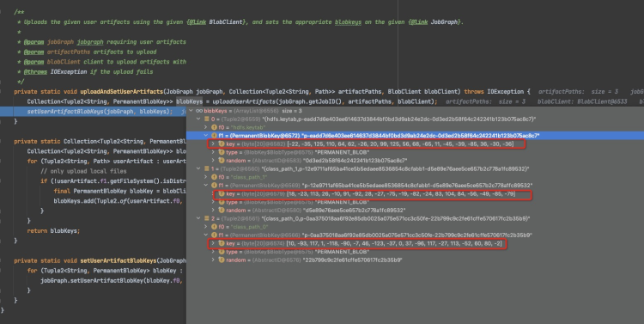Click the byte array starting [10, -93, 117
The width and height of the screenshot is (644, 324).
(394, 243)
